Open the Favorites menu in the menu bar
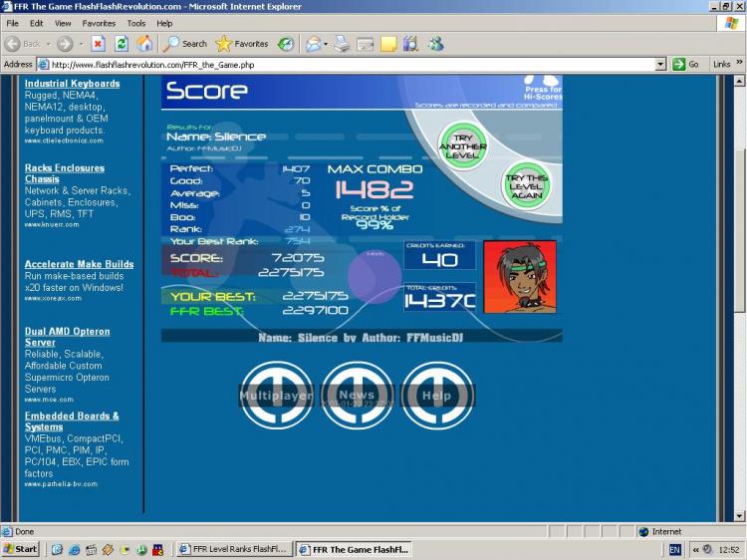This screenshot has height=560, width=747. (99, 23)
